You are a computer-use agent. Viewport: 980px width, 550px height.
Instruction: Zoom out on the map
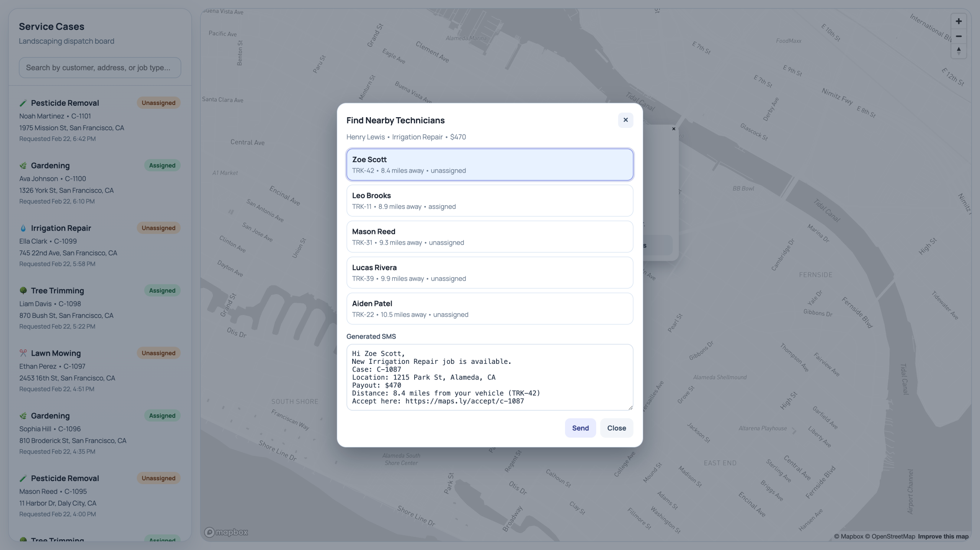[958, 36]
